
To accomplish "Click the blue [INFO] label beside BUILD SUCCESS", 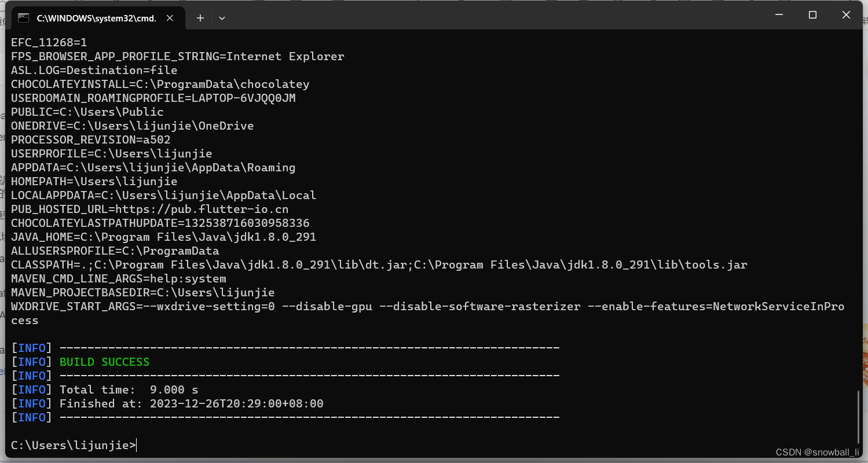I will pyautogui.click(x=30, y=361).
